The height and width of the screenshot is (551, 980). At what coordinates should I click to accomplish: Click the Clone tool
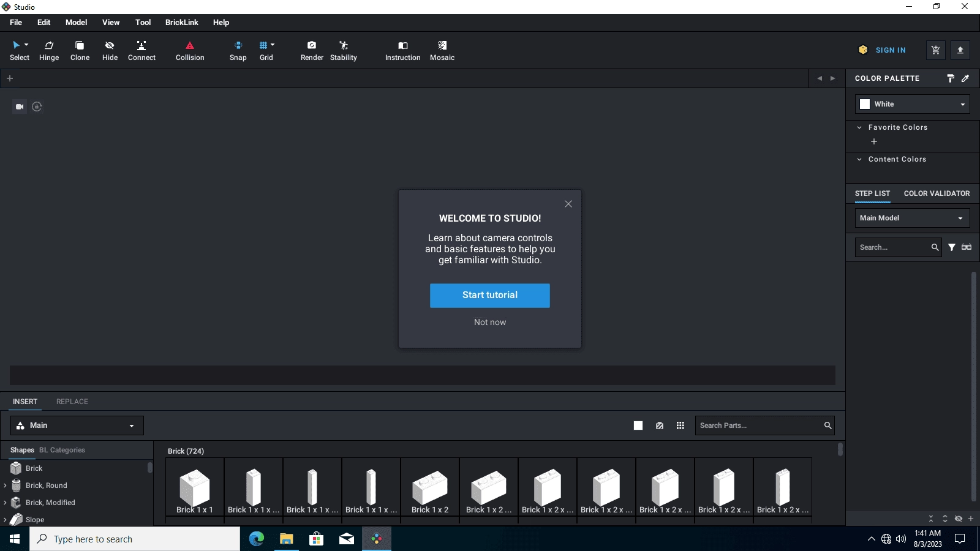point(80,51)
